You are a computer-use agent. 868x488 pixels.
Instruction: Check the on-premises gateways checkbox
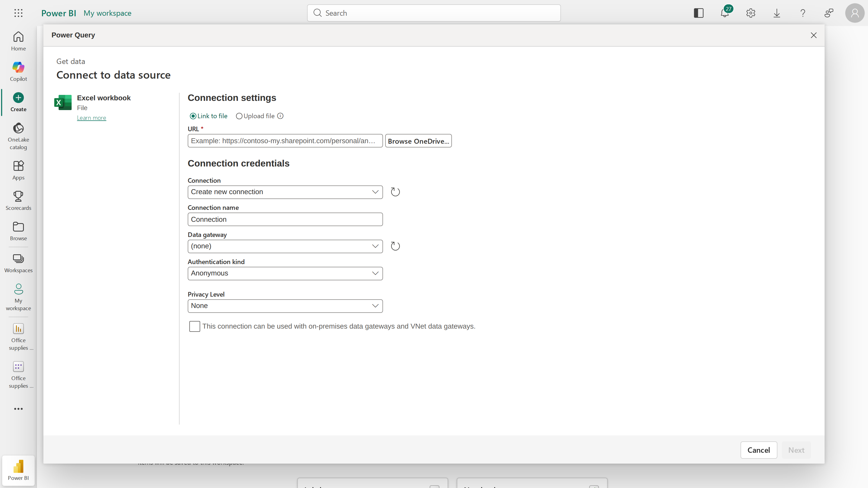[x=194, y=326]
